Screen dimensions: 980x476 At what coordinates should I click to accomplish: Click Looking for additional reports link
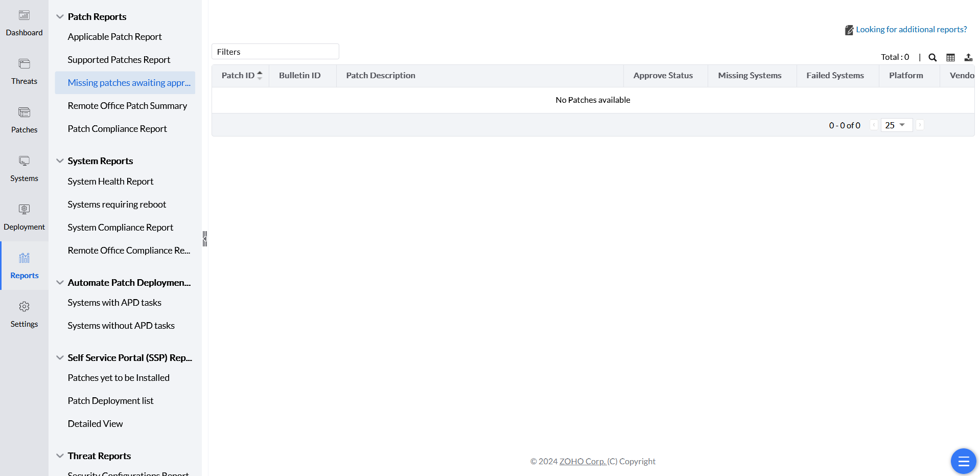tap(911, 30)
